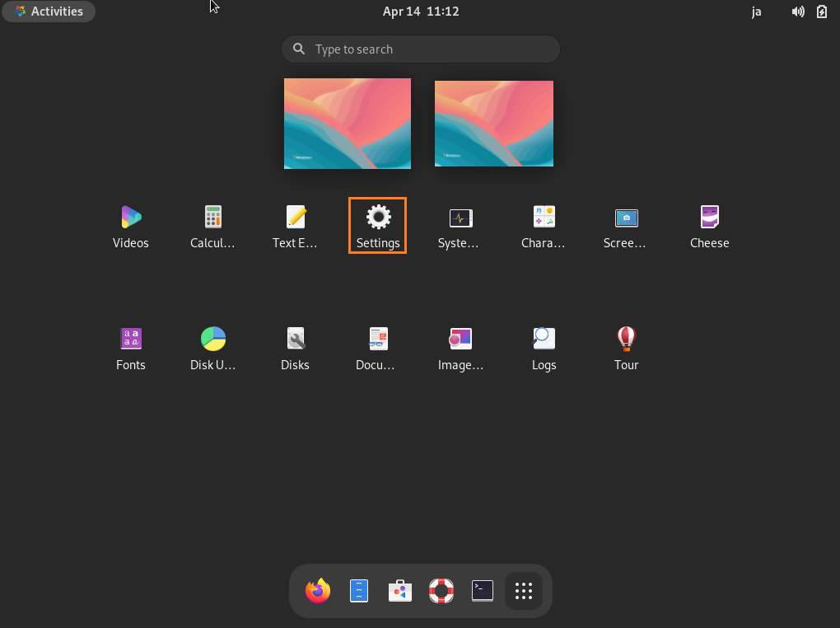840x628 pixels.
Task: Open the clock and calendar menu
Action: pos(420,12)
